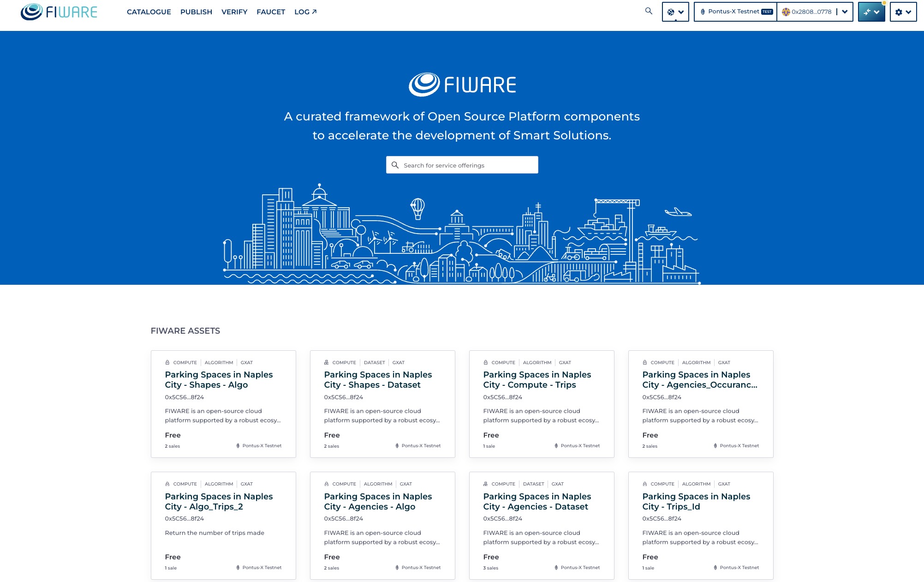Open the settings gear dropdown
924x582 pixels.
tap(903, 12)
